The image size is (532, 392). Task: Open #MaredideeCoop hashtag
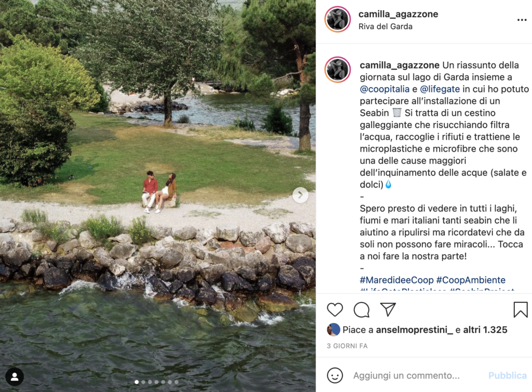coord(396,280)
